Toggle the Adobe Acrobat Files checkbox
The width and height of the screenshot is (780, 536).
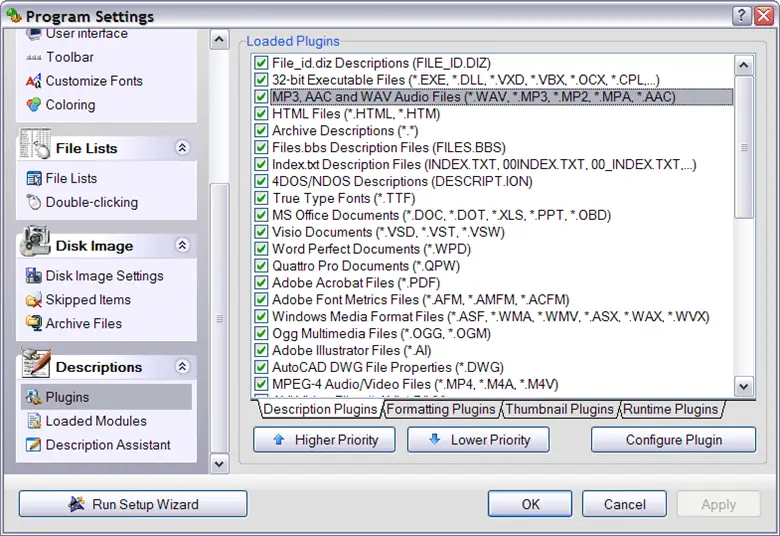261,283
